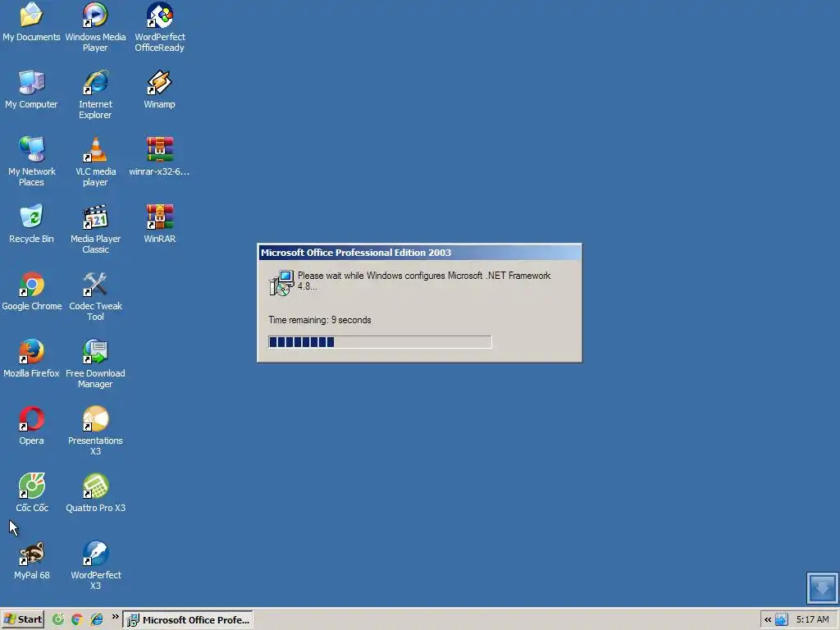Launch Internet Explorer from Quick Launch bar
This screenshot has width=840, height=630.
(x=97, y=619)
